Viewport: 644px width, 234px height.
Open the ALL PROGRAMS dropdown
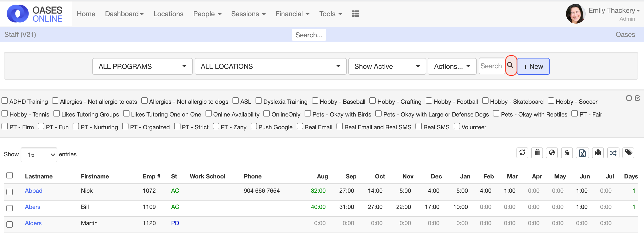click(x=142, y=66)
